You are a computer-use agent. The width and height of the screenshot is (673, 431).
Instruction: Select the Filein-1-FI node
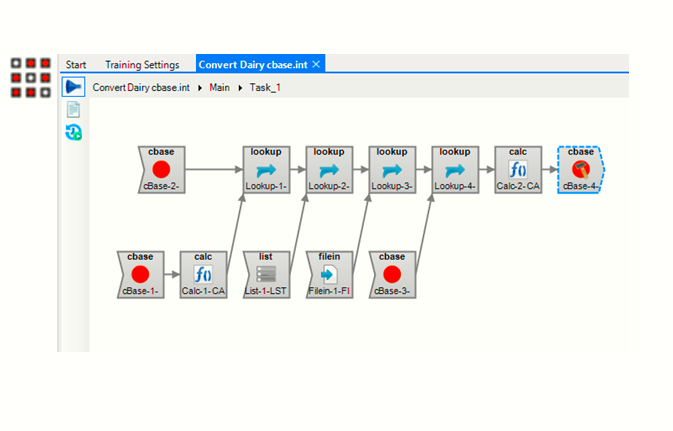click(x=328, y=274)
